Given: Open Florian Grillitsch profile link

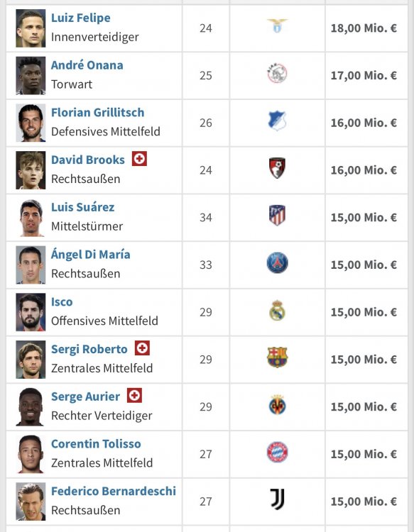Looking at the screenshot, I should point(98,112).
